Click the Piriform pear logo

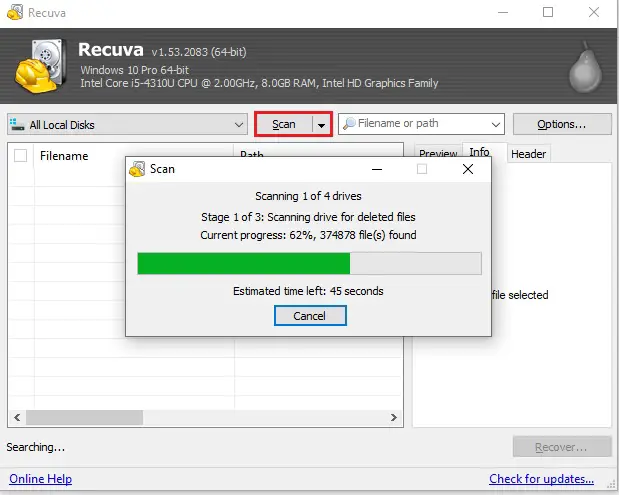click(585, 68)
